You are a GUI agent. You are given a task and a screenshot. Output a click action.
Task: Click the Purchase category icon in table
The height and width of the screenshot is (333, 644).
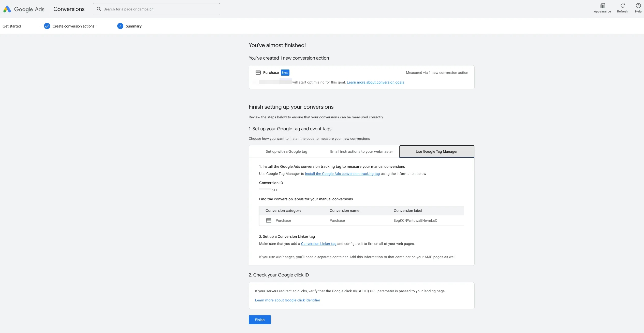click(x=269, y=220)
